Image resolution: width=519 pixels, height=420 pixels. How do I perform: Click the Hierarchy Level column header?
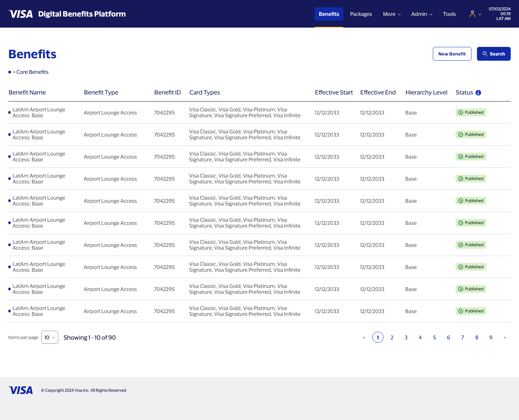pos(426,92)
